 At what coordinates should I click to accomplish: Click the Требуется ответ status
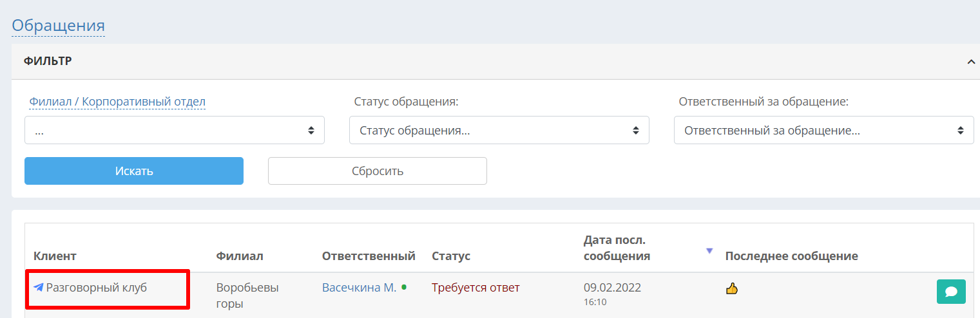click(476, 288)
